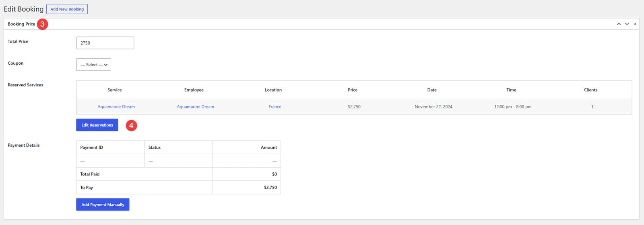The width and height of the screenshot is (644, 225).
Task: Open Aquamarine Dream employee link
Action: 196,107
